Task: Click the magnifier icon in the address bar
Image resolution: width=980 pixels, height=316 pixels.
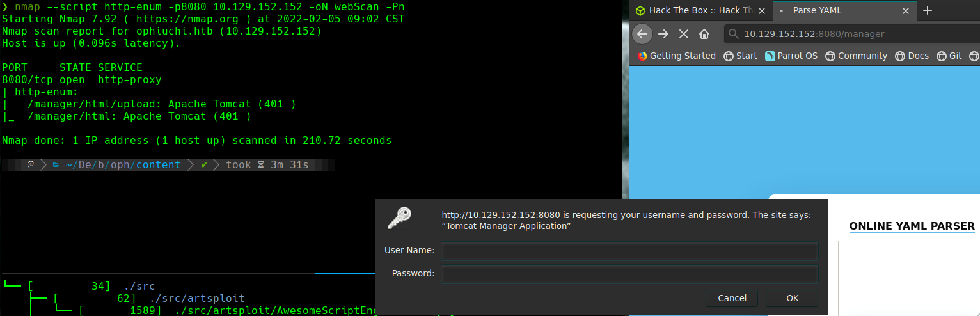Action: 734,34
